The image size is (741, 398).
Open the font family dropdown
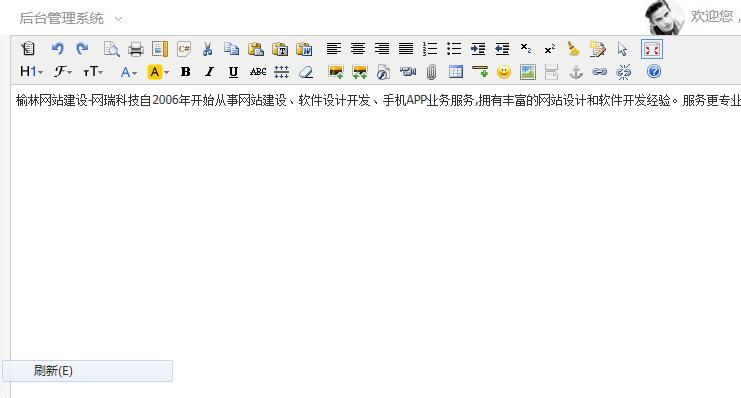coord(62,72)
